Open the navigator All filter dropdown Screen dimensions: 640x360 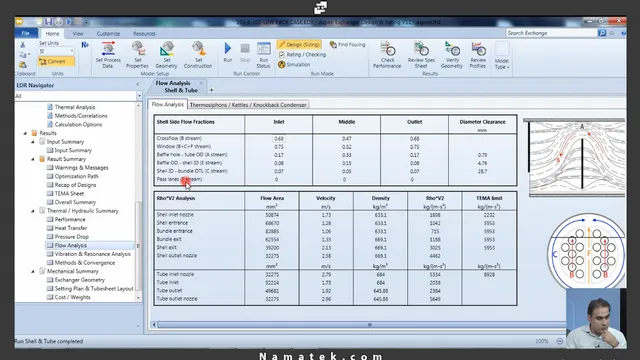pyautogui.click(x=139, y=96)
